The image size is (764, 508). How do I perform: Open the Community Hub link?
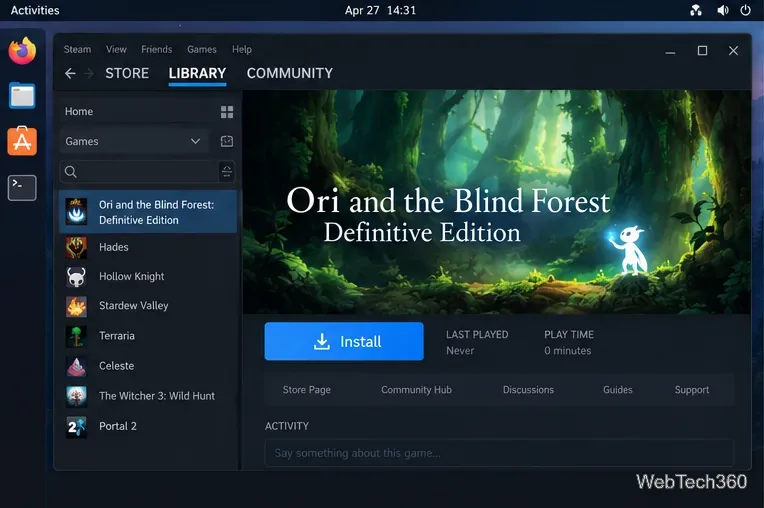pyautogui.click(x=416, y=390)
